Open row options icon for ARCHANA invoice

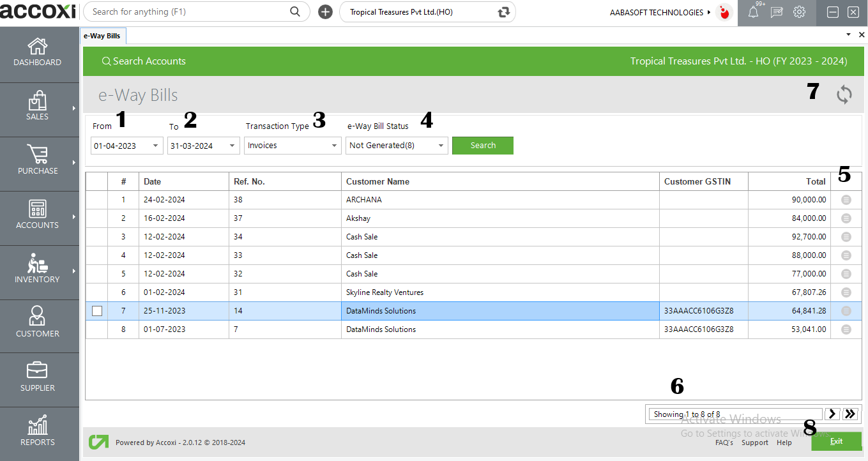(x=846, y=200)
